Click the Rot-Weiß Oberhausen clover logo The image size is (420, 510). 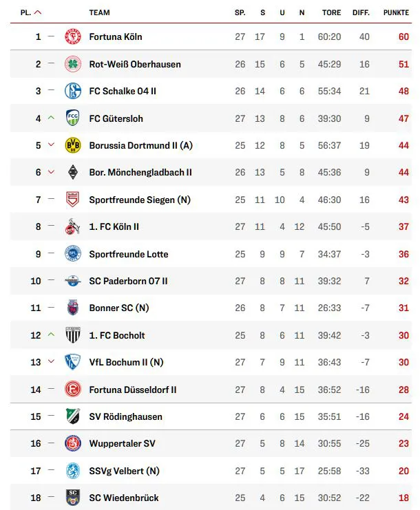[x=72, y=64]
